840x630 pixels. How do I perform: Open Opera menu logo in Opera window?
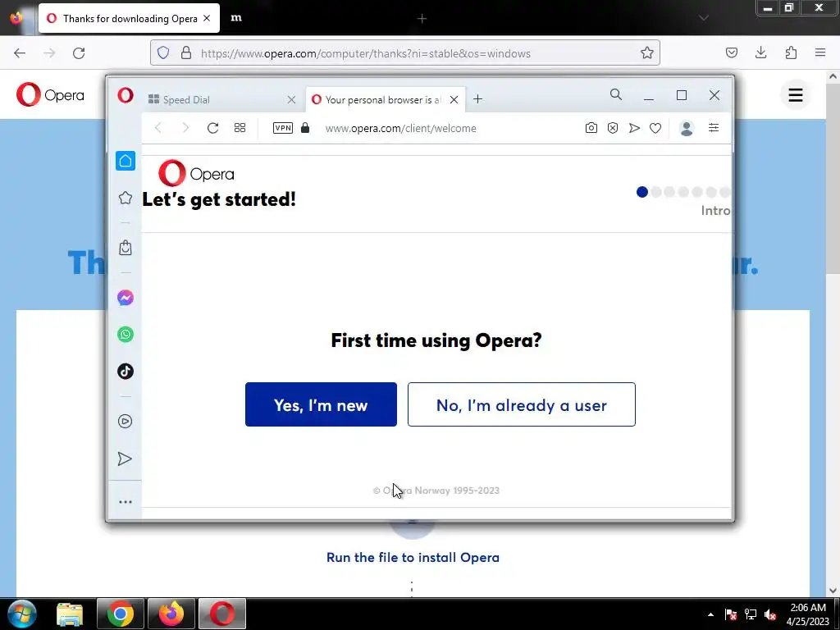pos(126,95)
